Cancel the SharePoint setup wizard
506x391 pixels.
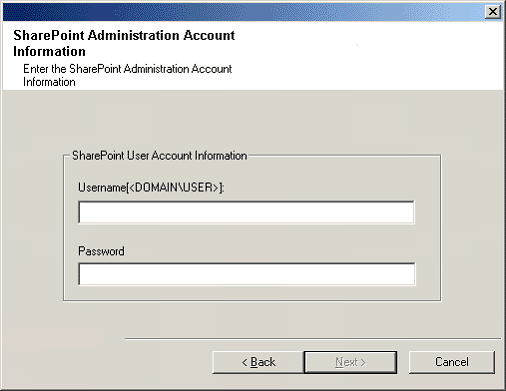[x=452, y=362]
